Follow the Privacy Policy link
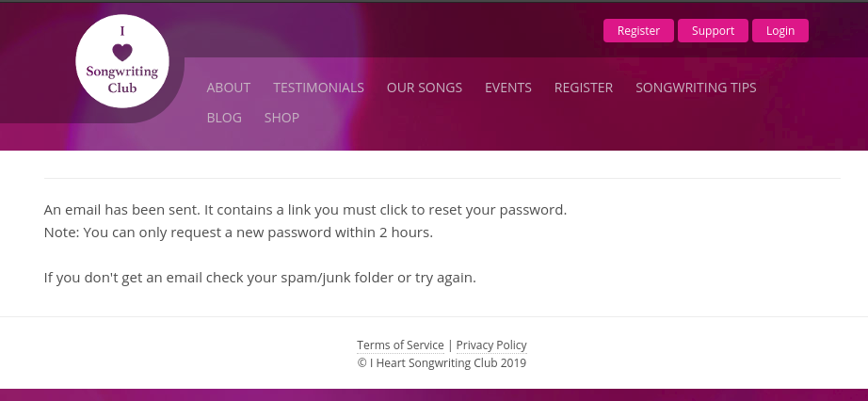This screenshot has width=868, height=401. coord(491,345)
